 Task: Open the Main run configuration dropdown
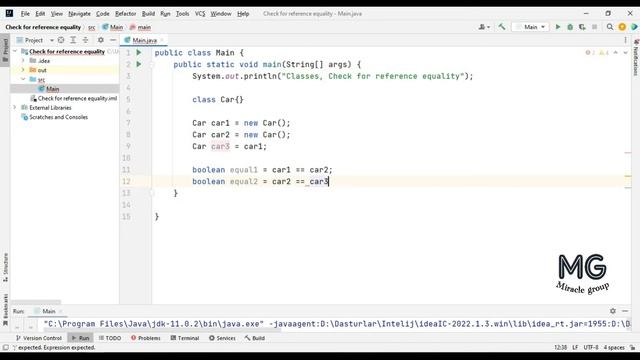(530, 27)
